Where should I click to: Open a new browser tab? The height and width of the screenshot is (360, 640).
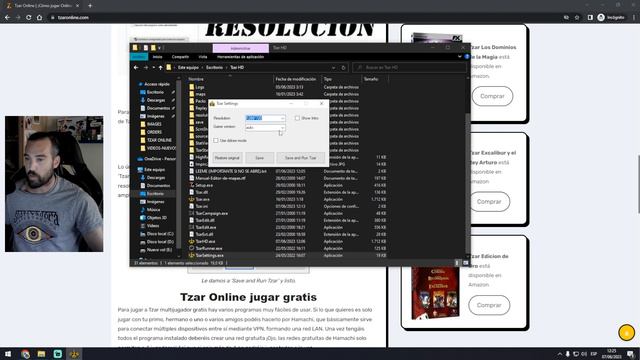tap(90, 6)
